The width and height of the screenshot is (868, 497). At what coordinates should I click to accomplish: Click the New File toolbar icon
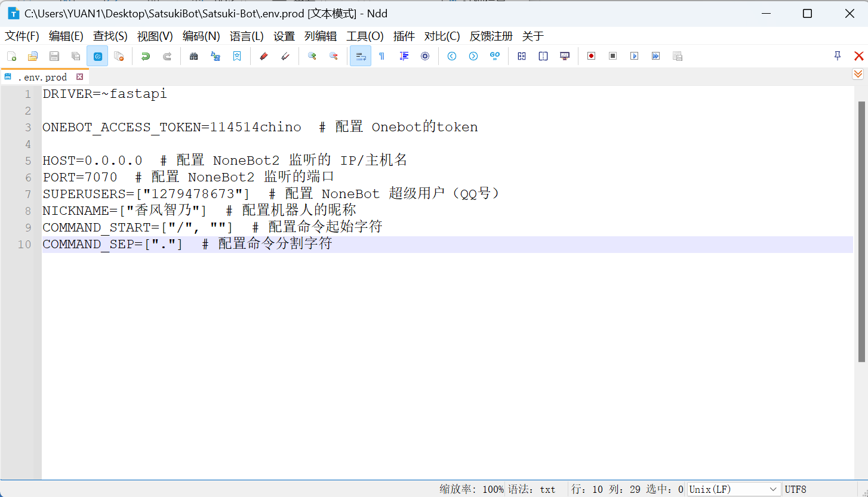11,56
